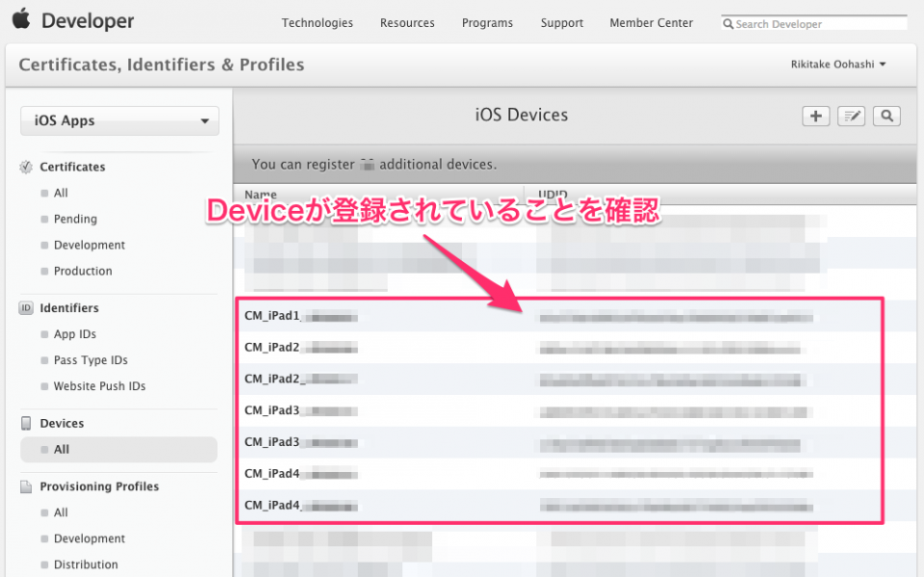Open the Technologies menu
The height and width of the screenshot is (577, 924).
click(x=317, y=23)
